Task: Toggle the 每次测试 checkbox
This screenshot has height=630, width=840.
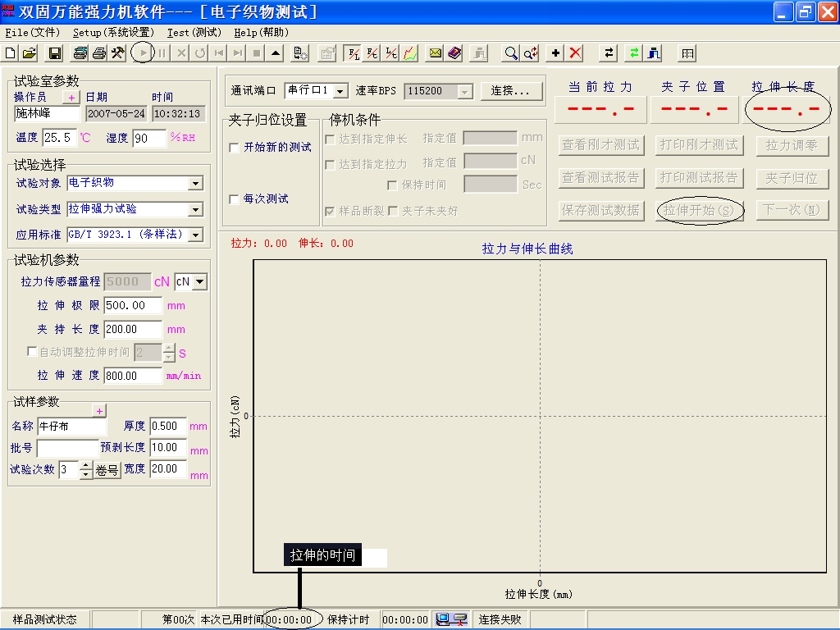Action: [x=235, y=199]
